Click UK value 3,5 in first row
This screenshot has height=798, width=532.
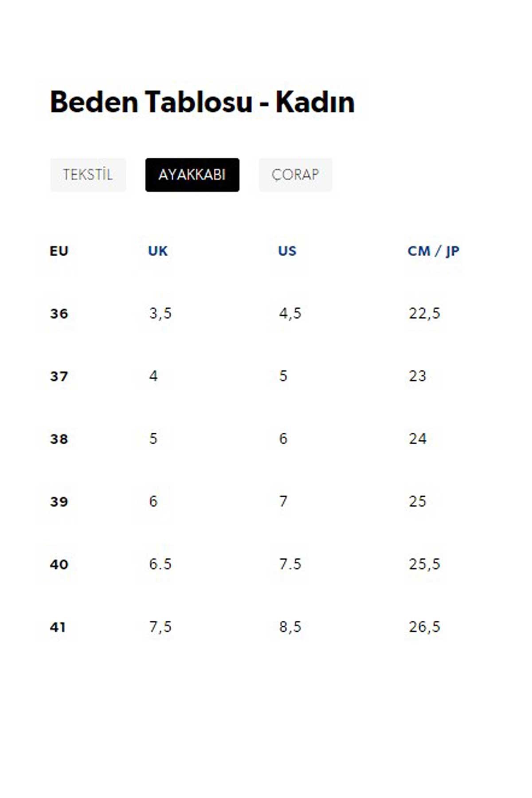160,313
